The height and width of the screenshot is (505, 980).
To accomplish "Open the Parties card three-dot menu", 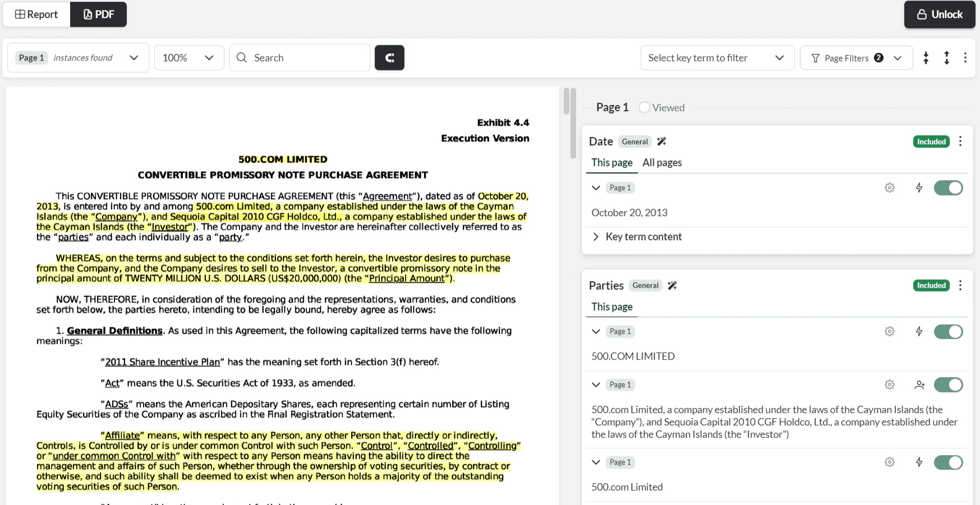I will coord(960,286).
